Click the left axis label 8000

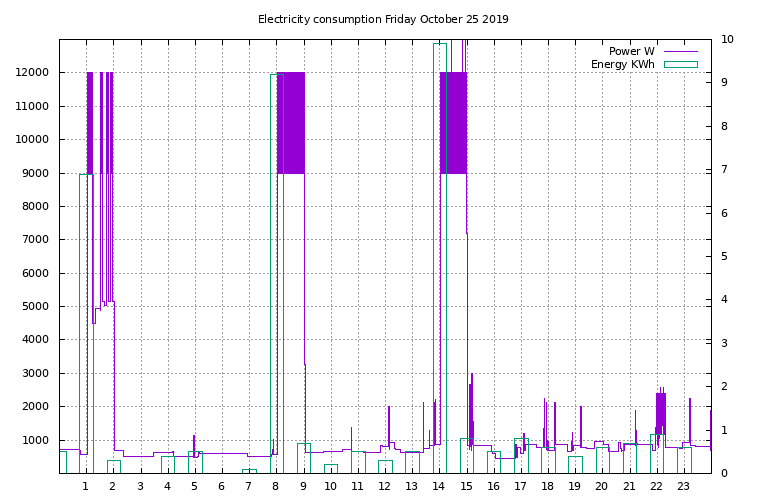point(35,207)
